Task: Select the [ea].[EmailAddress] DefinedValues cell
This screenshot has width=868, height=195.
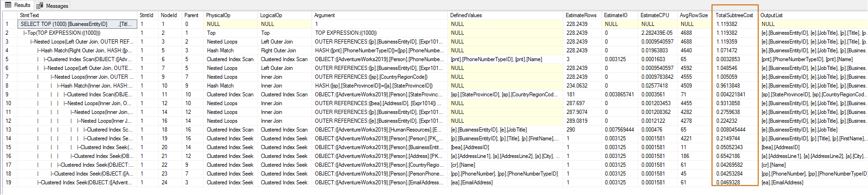Action: 471,182
